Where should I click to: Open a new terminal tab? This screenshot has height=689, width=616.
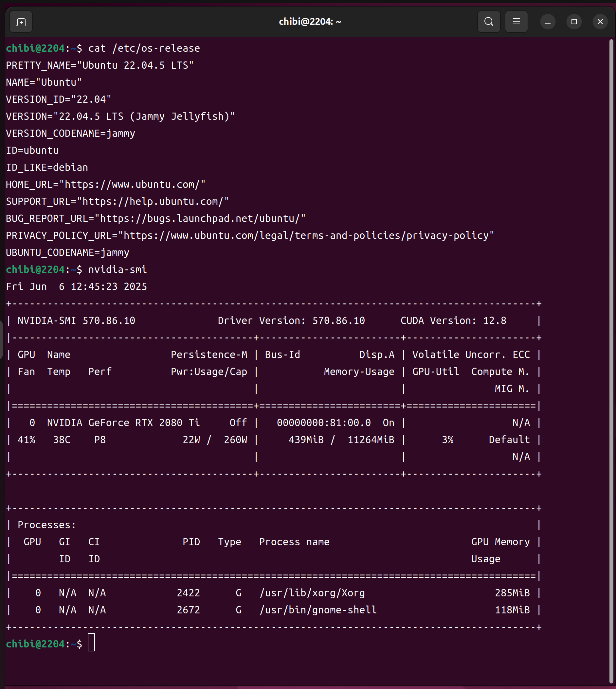21,22
